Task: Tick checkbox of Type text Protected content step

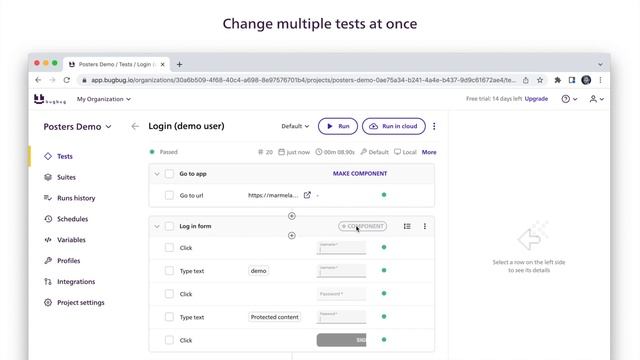Action: pyautogui.click(x=169, y=317)
